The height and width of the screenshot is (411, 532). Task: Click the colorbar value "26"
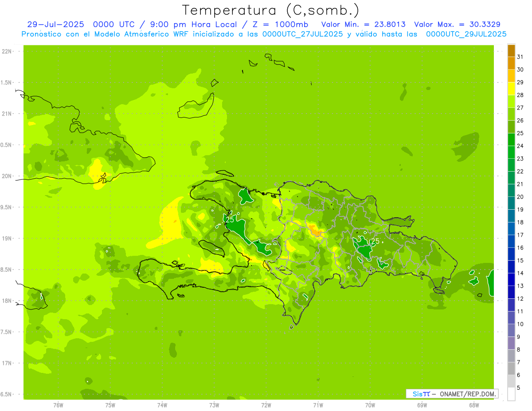(520, 120)
